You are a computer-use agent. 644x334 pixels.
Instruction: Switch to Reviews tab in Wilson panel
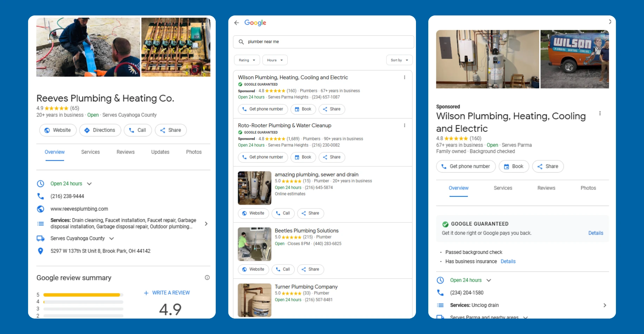pyautogui.click(x=546, y=188)
